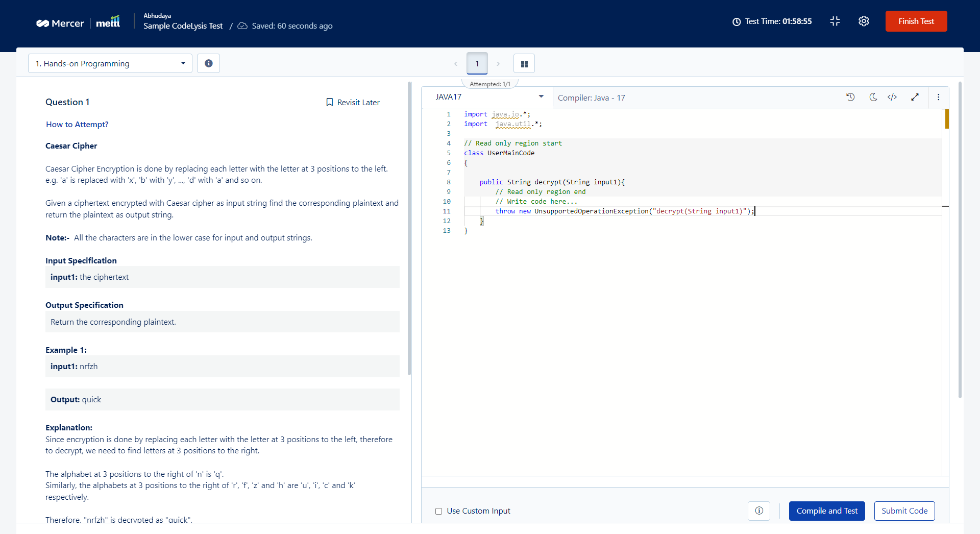Click the code brackets icon in editor toolbar
980x534 pixels.
coord(892,97)
